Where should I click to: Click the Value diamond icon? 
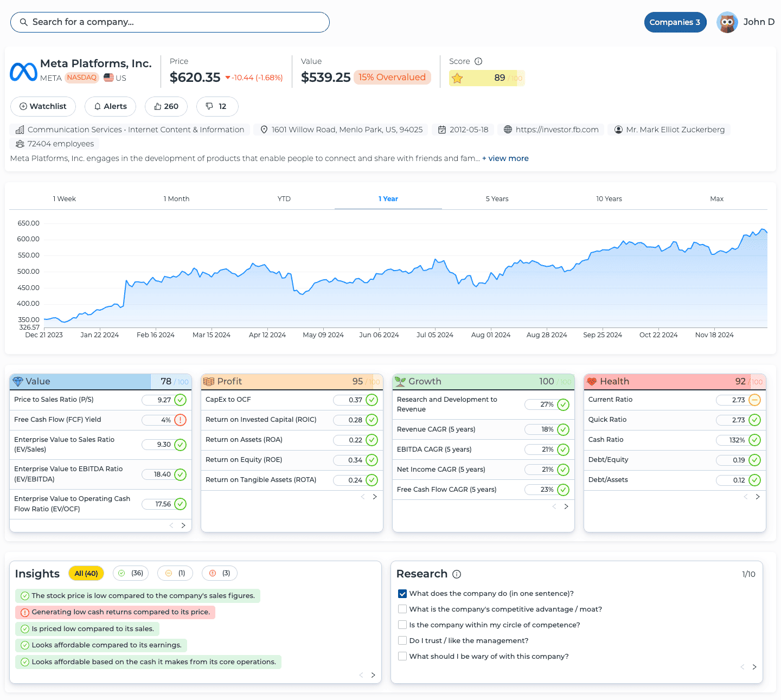click(18, 382)
